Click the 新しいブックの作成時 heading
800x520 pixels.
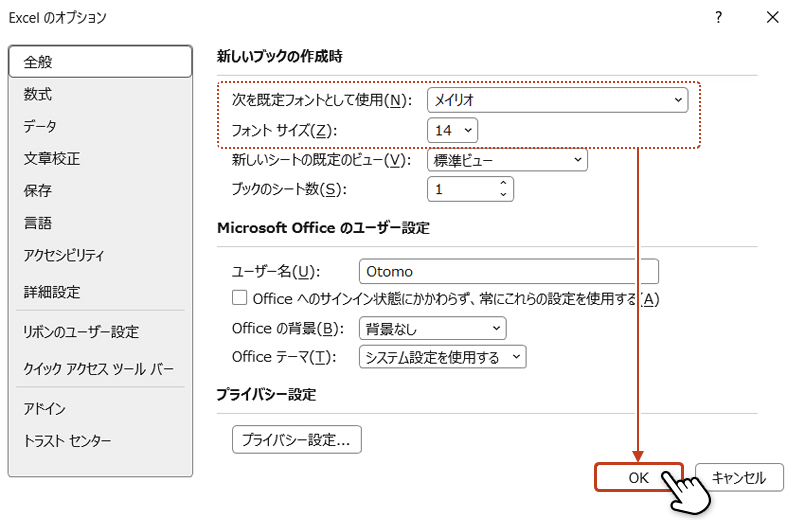pos(280,56)
